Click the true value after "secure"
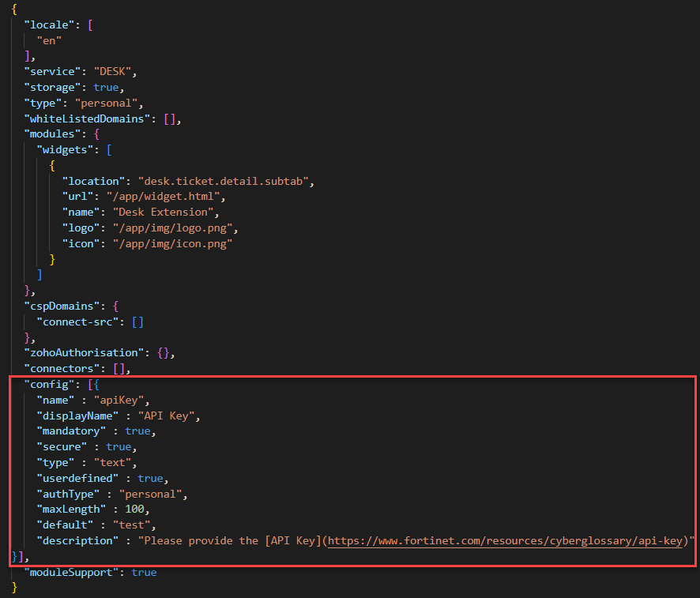 point(119,446)
